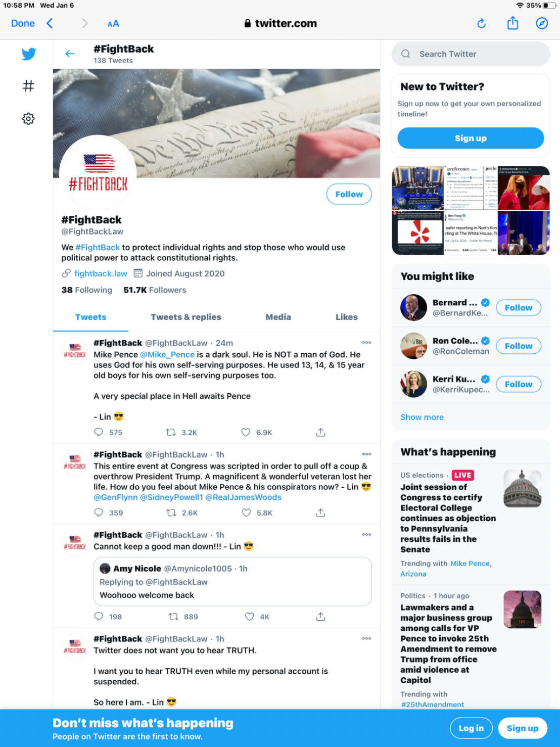
Task: Open Safari share sheet icon
Action: click(x=512, y=23)
